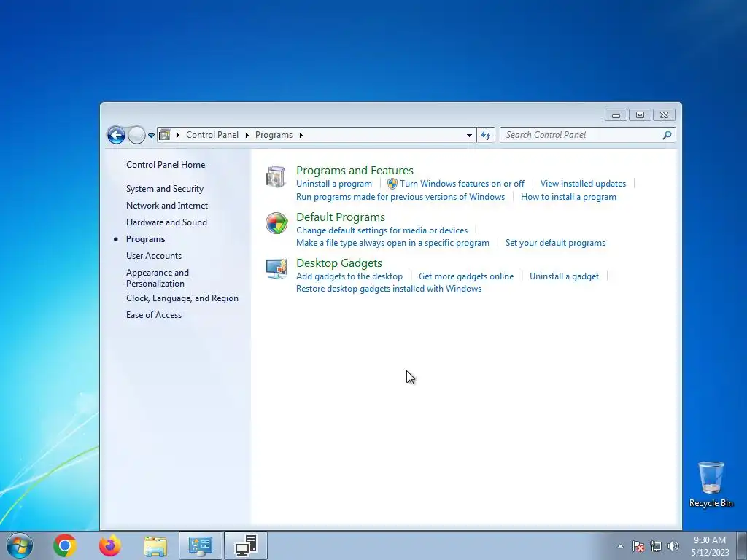This screenshot has height=560, width=747.
Task: Go back with the Back arrow button
Action: point(116,135)
